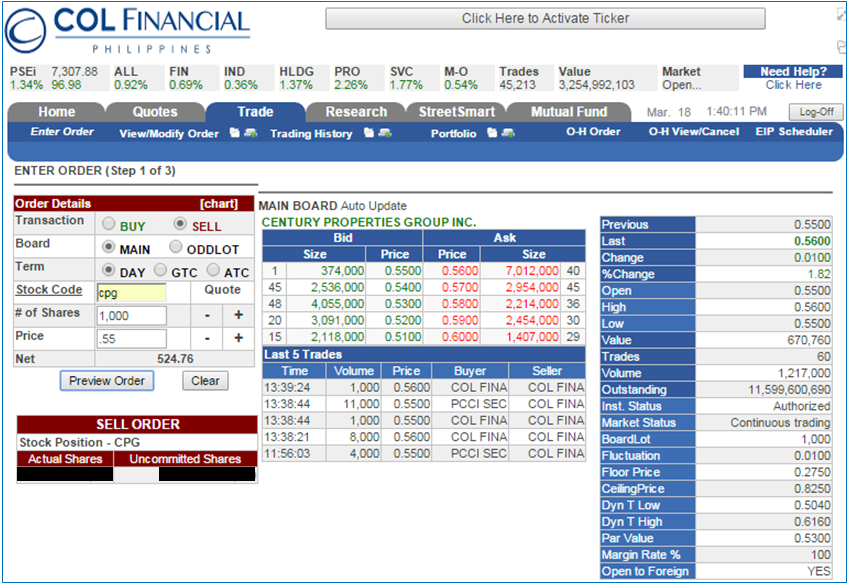The image size is (848, 584).
Task: Click the COL Financial logo
Action: [128, 30]
